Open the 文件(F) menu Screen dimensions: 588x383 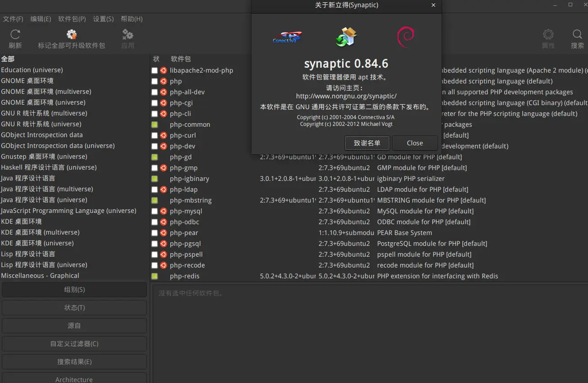coord(13,19)
